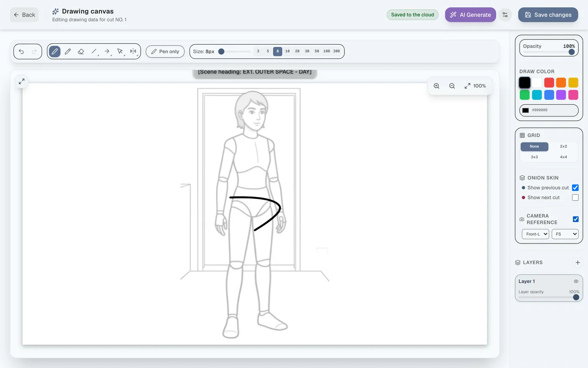Select the straight line tool
588x368 pixels.
[94, 51]
